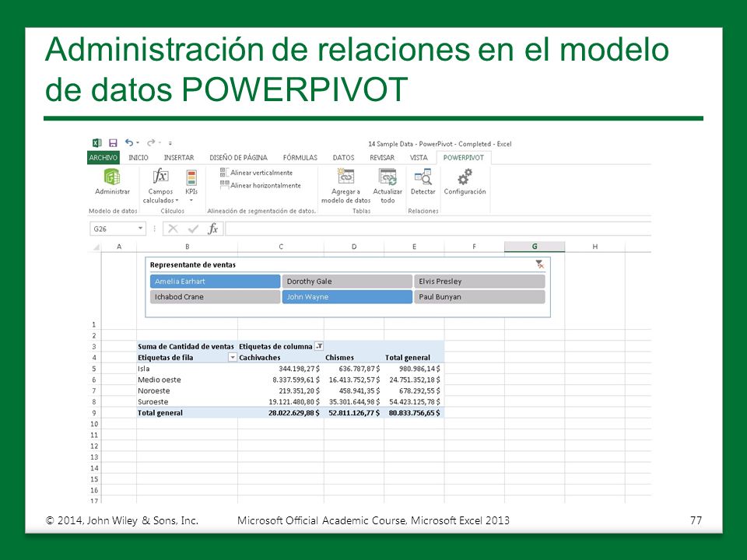Open the DISEÑO DE PÁGINA tab
The width and height of the screenshot is (747, 560).
pos(238,158)
